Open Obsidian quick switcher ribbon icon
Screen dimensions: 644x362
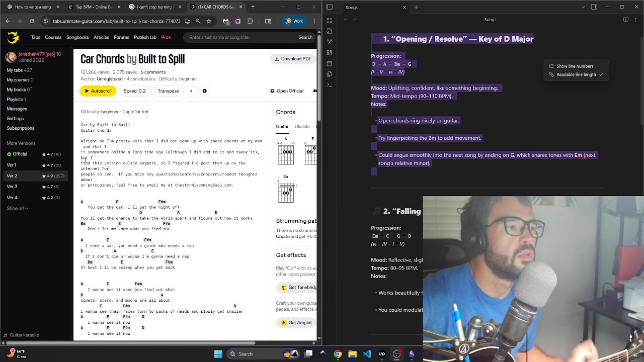pyautogui.click(x=329, y=31)
